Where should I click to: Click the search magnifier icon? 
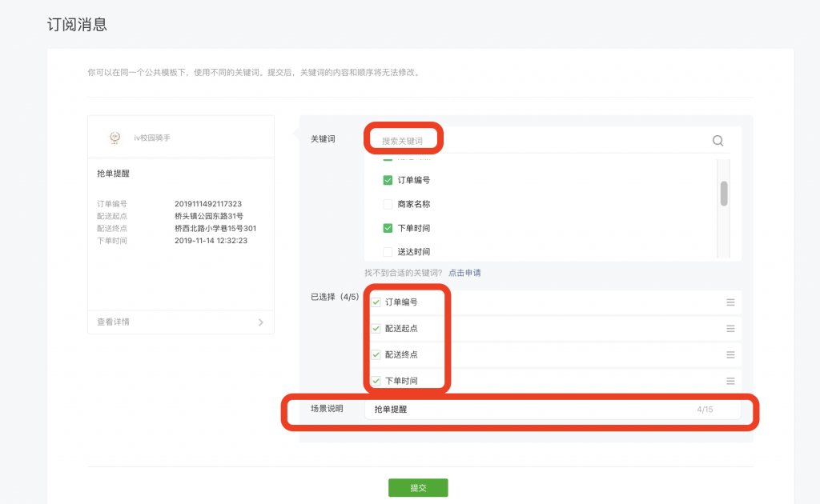point(717,141)
